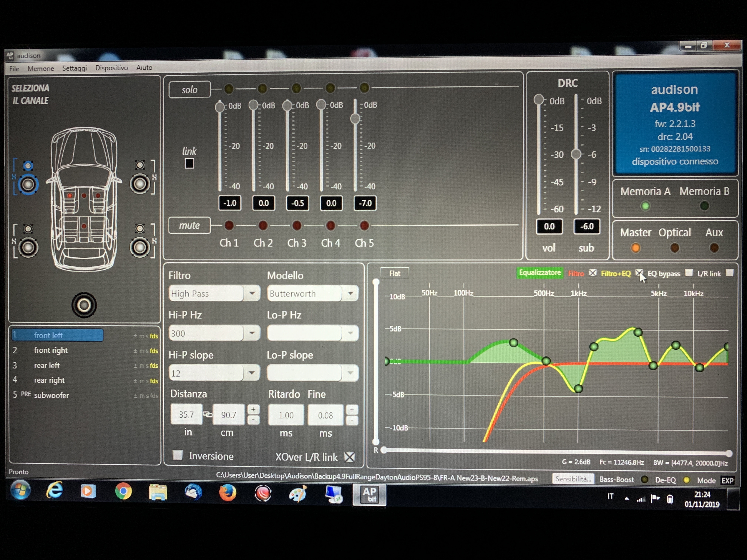
Task: Select the rear left woofer speaker icon
Action: click(28, 247)
